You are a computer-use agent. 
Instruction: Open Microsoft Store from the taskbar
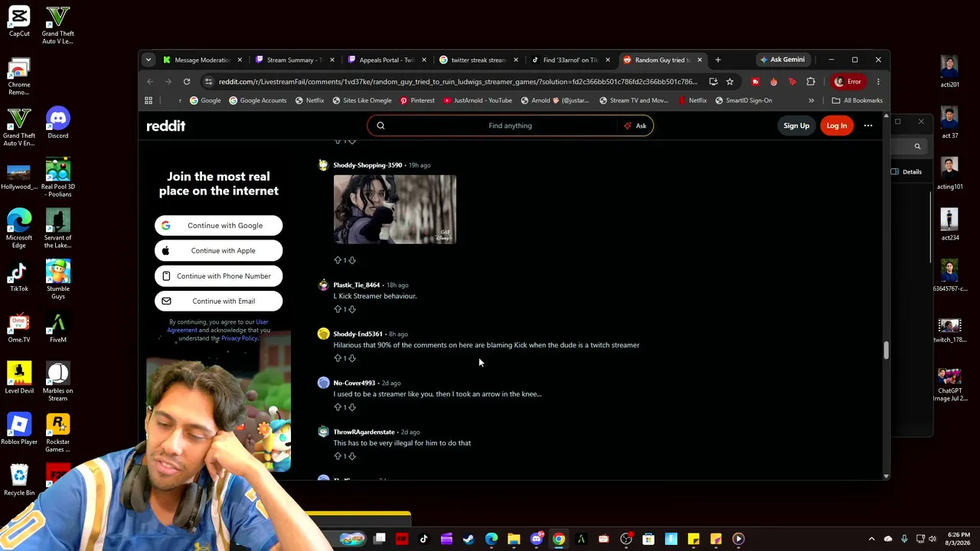point(648,539)
